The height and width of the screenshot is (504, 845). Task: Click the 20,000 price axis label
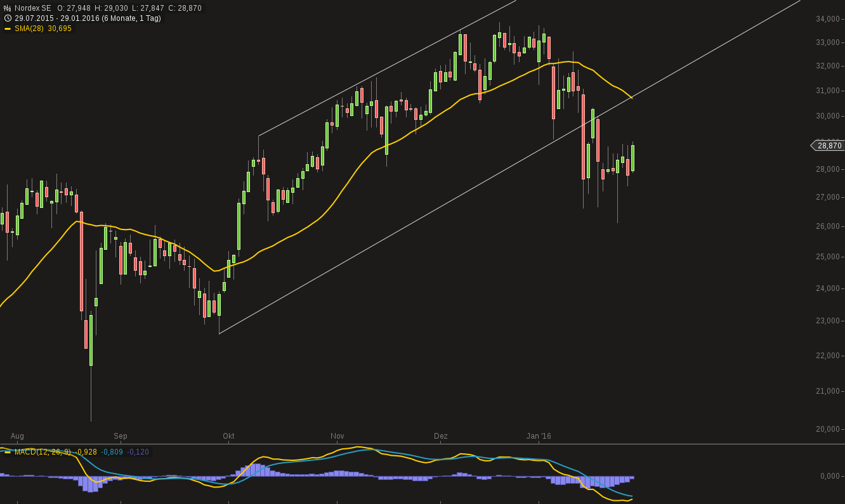(828, 429)
